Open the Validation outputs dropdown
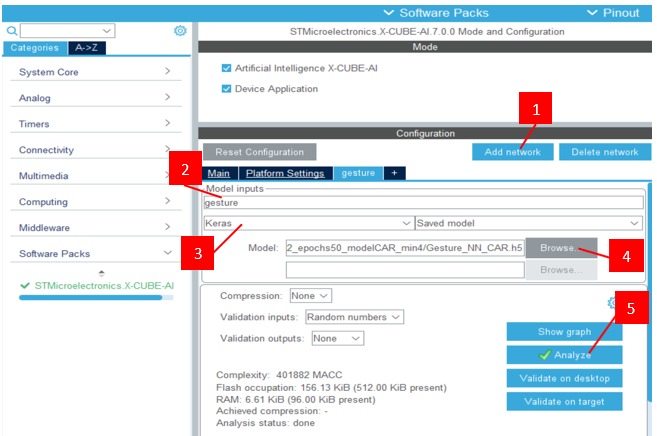657x436 pixels. click(338, 338)
